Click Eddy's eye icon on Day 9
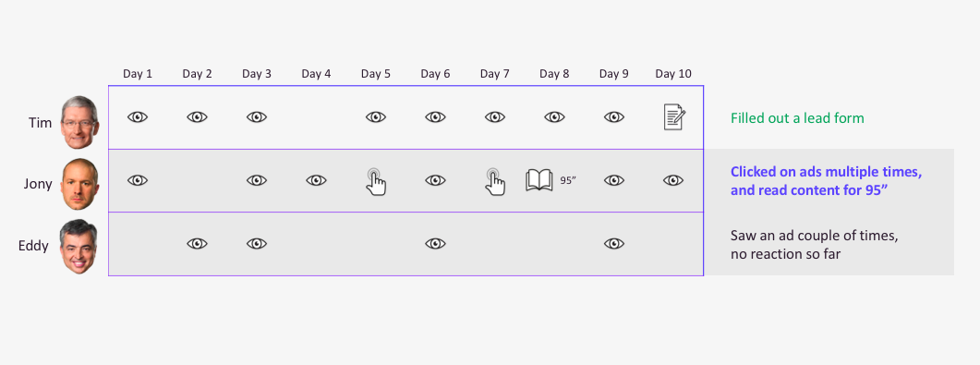This screenshot has width=980, height=365. tap(613, 243)
